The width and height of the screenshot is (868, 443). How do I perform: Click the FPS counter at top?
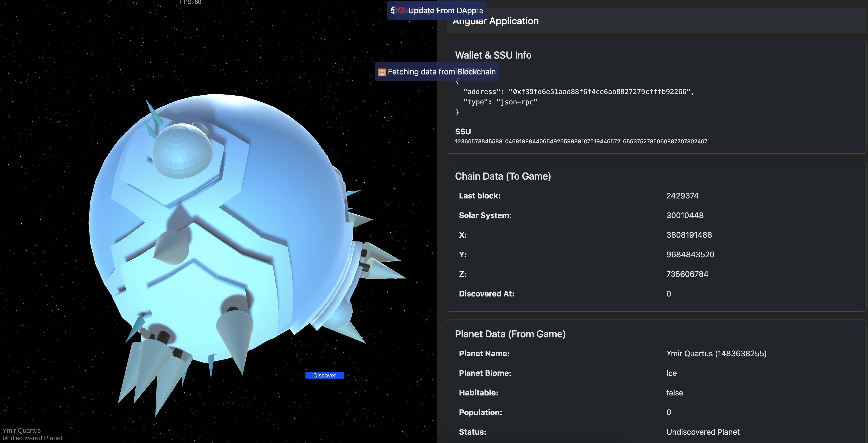(190, 2)
